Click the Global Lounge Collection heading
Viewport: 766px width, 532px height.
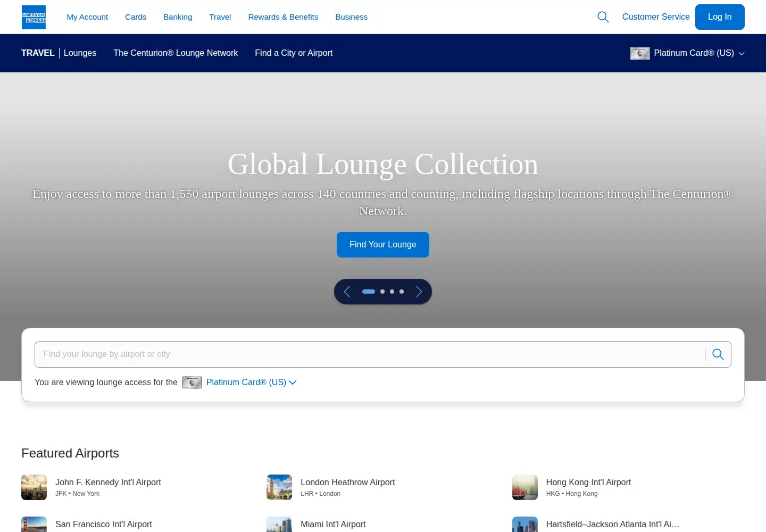click(x=383, y=164)
